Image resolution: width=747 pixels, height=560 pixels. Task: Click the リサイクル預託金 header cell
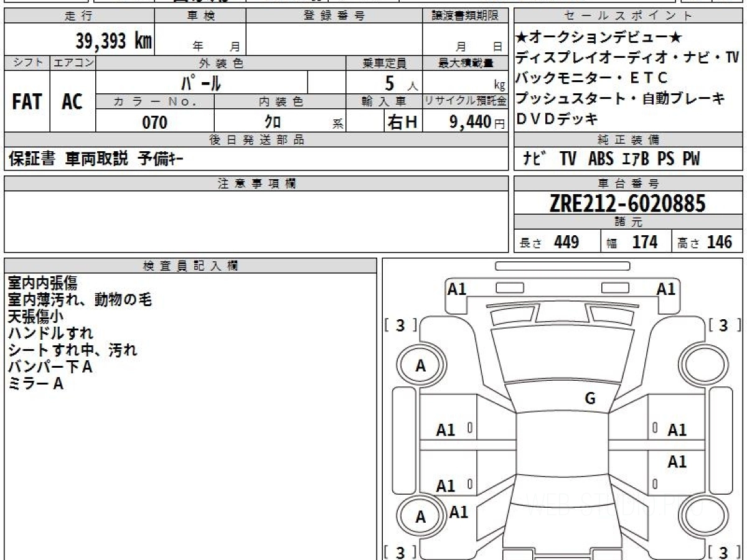tap(466, 101)
